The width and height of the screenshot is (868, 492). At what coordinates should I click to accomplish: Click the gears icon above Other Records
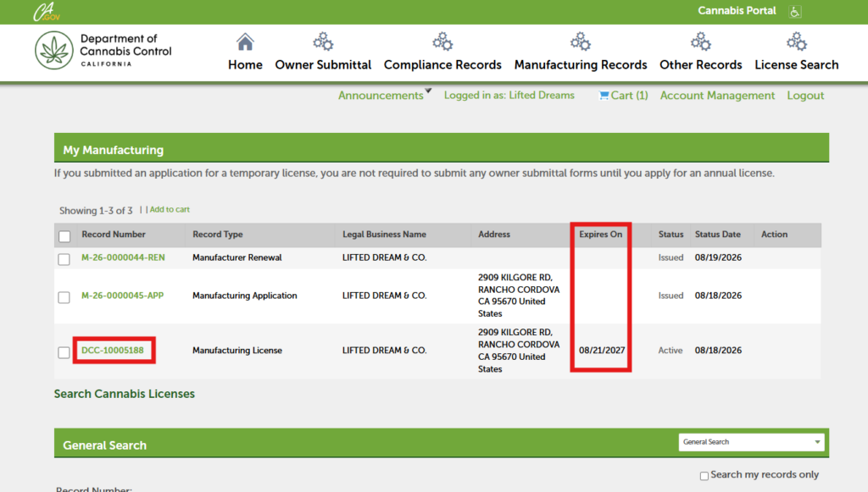(701, 41)
